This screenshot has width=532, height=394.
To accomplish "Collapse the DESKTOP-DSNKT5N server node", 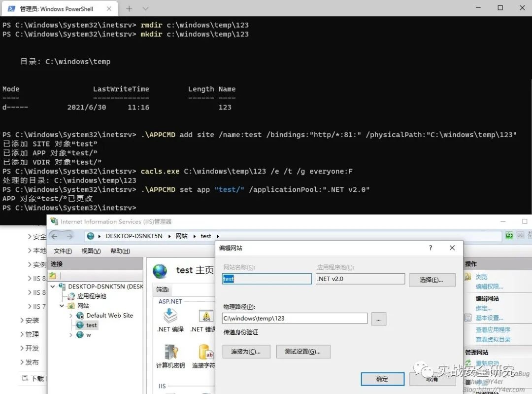I will (53, 287).
